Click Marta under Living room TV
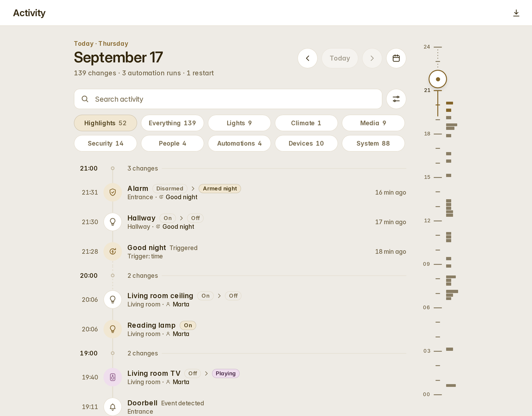Viewport: 532px width, 416px height. [181, 382]
